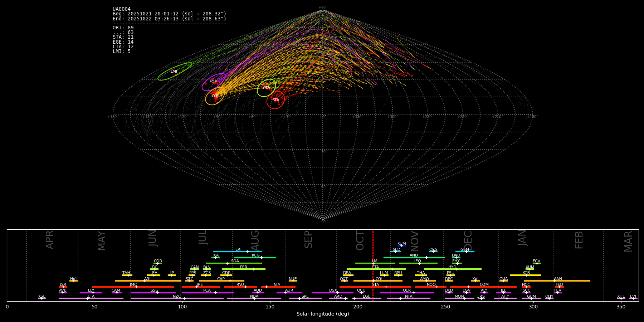The image size is (644, 322).
Task: Click the LMI radiant ellipse on sky map
Action: [175, 72]
